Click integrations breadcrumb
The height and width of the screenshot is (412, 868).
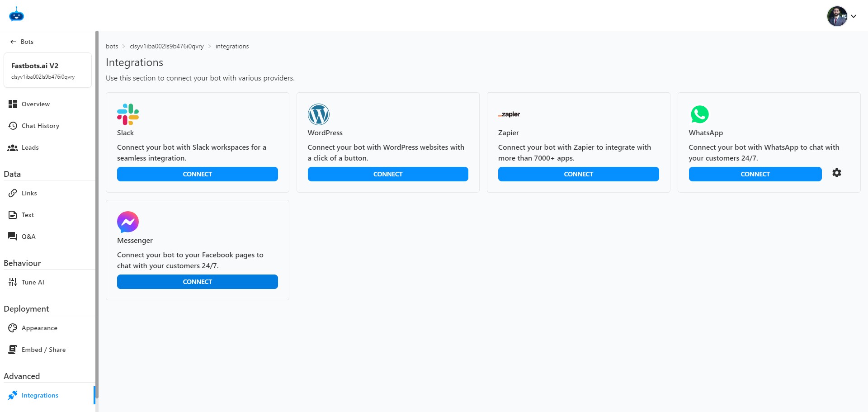232,46
